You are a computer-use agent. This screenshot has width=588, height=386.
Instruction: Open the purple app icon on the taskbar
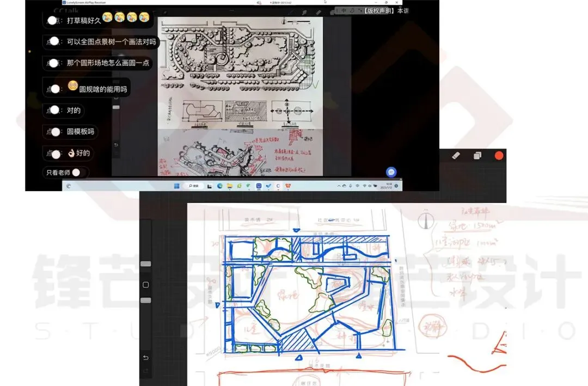[x=259, y=186]
